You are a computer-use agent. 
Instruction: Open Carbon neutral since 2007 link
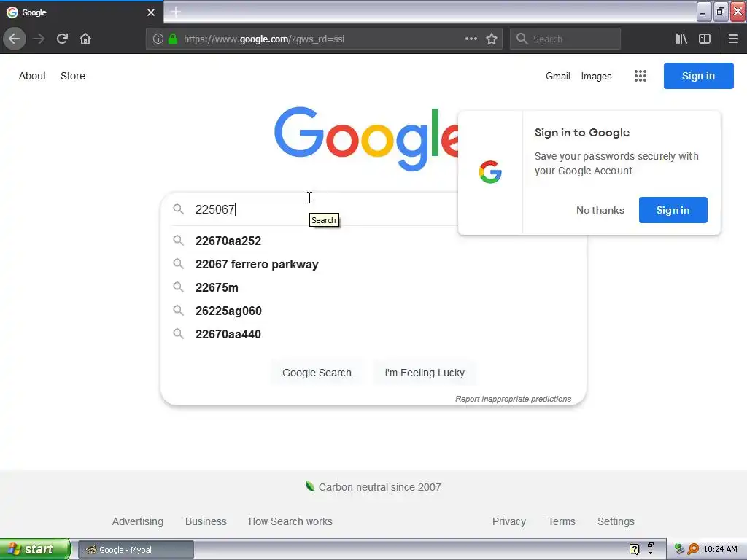tap(379, 487)
